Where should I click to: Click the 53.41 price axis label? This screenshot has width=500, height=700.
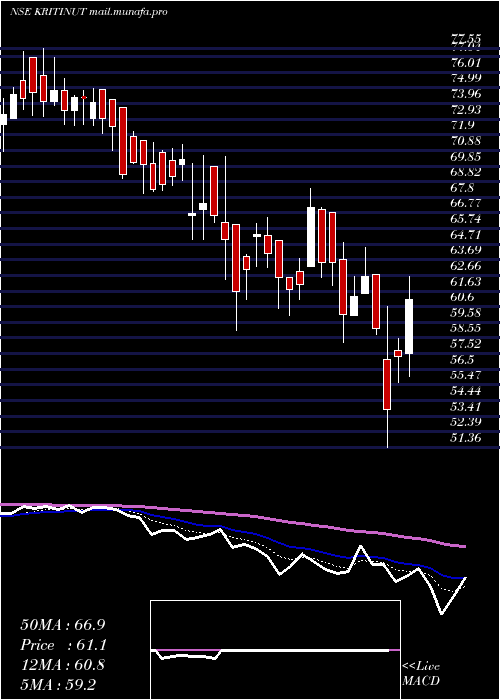tap(466, 407)
